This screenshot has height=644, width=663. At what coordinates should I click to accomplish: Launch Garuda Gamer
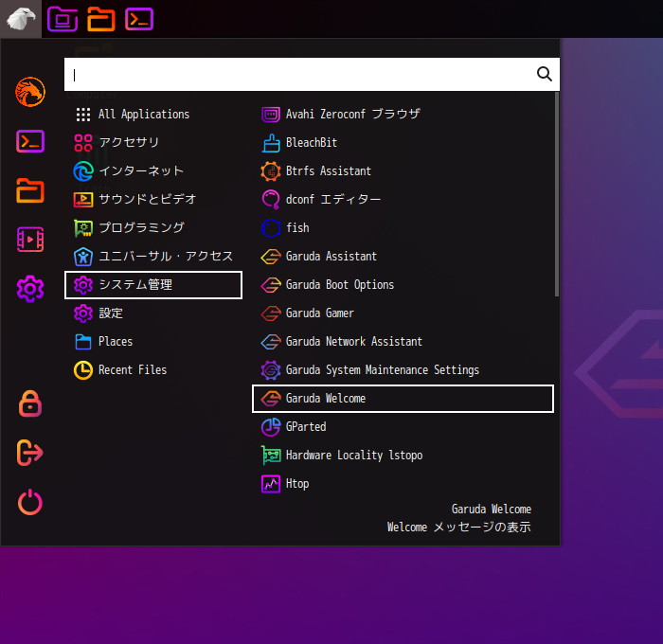tap(403, 313)
